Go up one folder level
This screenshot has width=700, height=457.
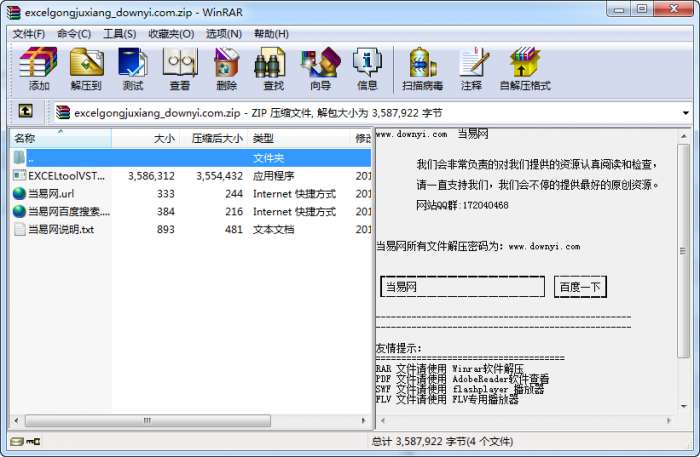pos(25,111)
